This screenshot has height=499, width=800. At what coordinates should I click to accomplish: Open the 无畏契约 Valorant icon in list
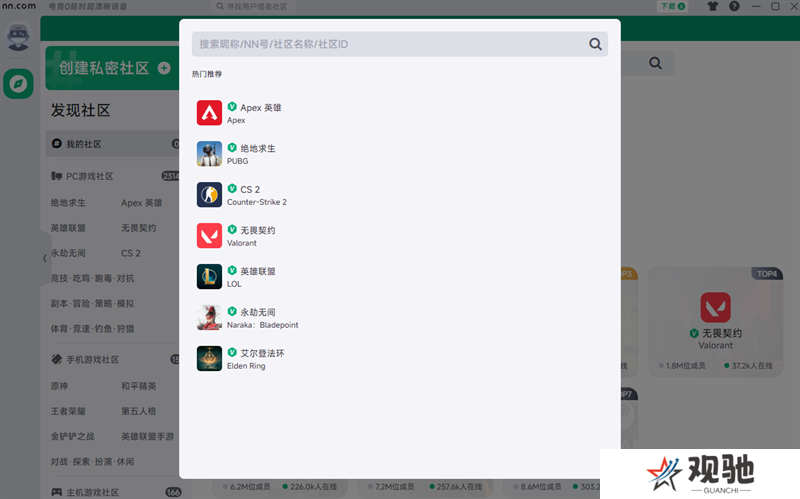209,235
